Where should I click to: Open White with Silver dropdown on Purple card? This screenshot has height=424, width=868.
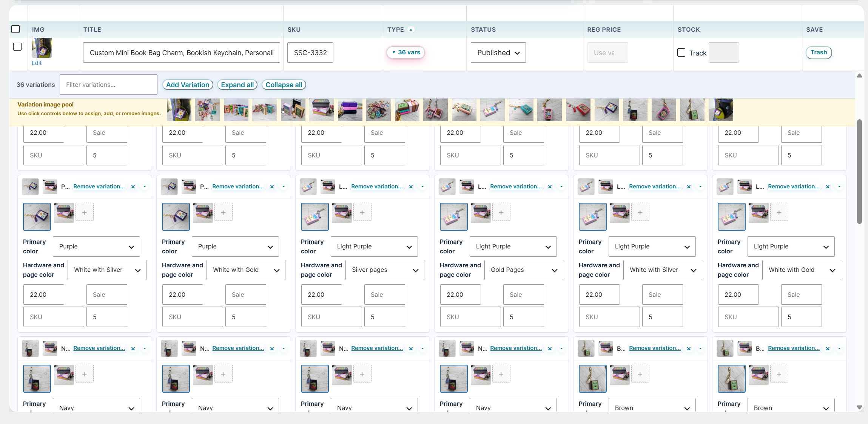click(107, 270)
